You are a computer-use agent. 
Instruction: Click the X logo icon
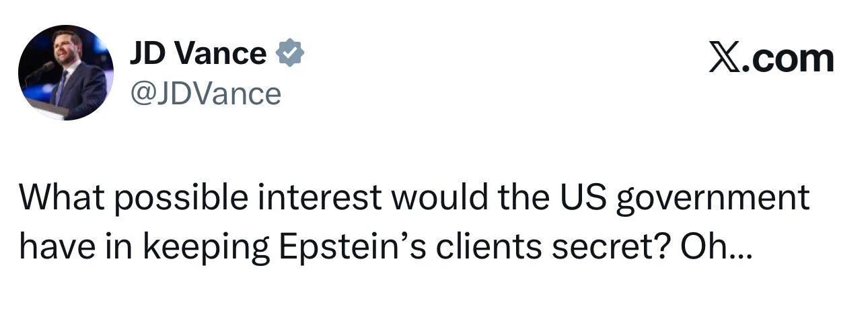(723, 59)
